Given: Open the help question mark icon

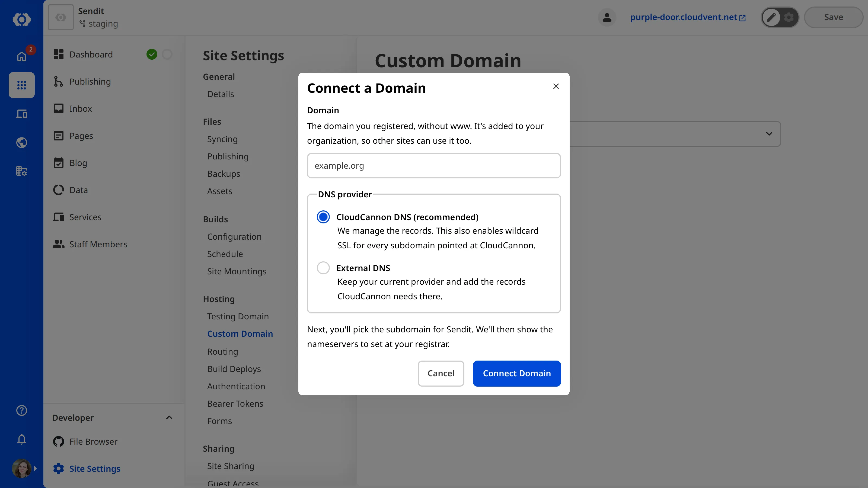Looking at the screenshot, I should (x=22, y=410).
